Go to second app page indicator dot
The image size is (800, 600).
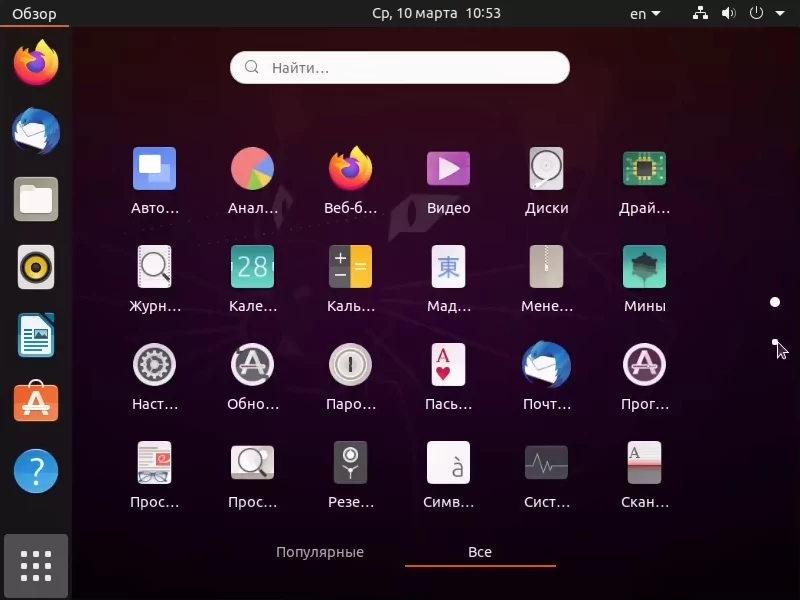pyautogui.click(x=775, y=342)
